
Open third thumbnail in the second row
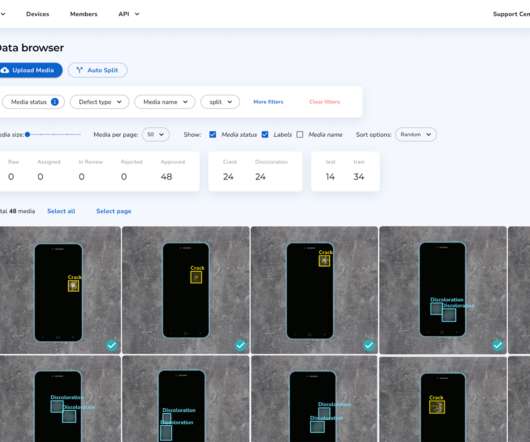coord(314,399)
